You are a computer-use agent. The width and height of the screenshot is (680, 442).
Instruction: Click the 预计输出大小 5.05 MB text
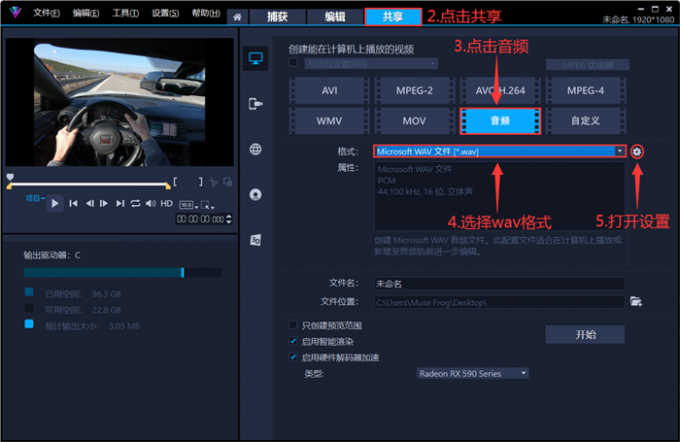(x=92, y=326)
